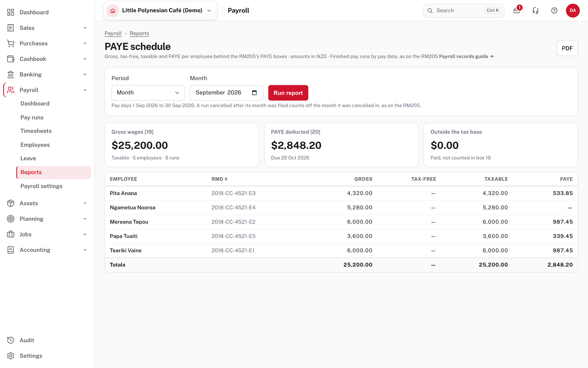Expand the Sales menu chevron
The height and width of the screenshot is (368, 588).
[85, 28]
